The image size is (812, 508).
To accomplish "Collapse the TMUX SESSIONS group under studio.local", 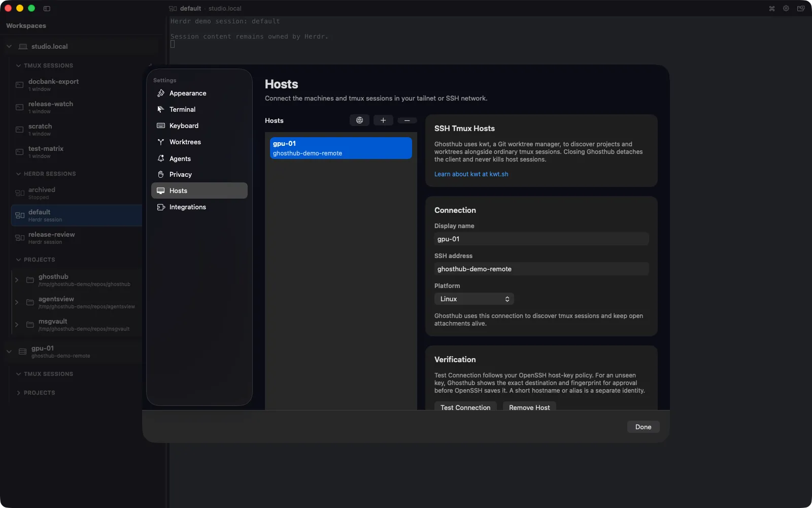I will pyautogui.click(x=18, y=66).
